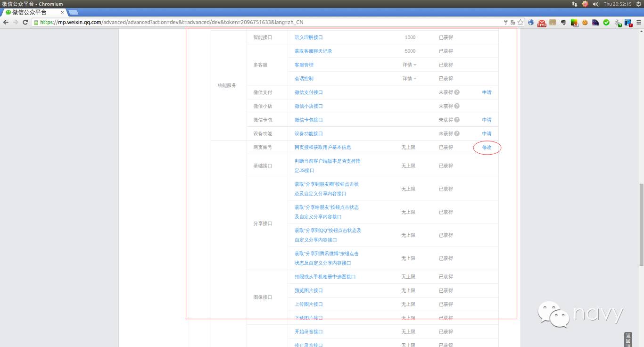
Task: Go back with the browser back arrow
Action: pos(6,22)
